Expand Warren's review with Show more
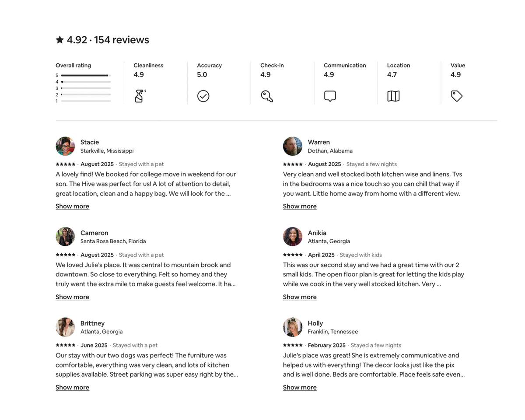 300,206
